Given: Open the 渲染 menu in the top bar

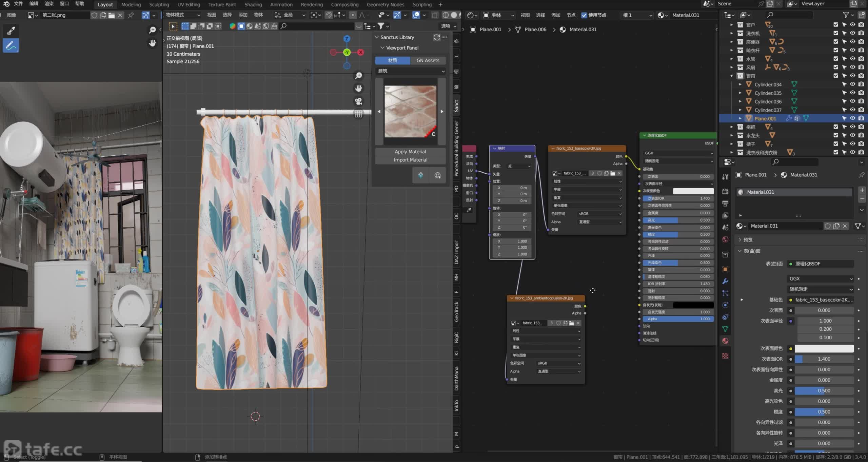Looking at the screenshot, I should (x=49, y=4).
